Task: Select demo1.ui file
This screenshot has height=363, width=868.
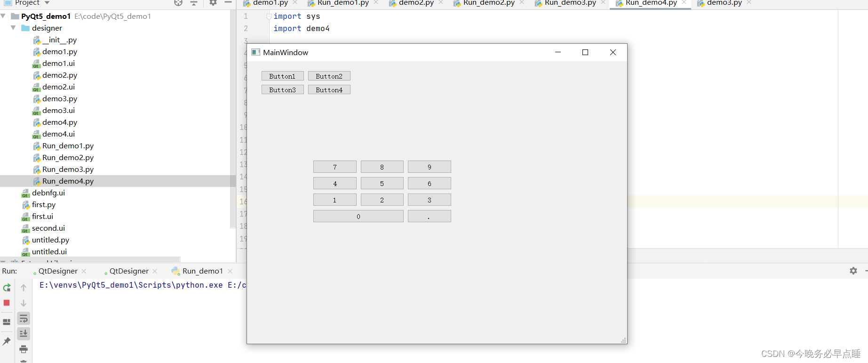Action: click(54, 64)
